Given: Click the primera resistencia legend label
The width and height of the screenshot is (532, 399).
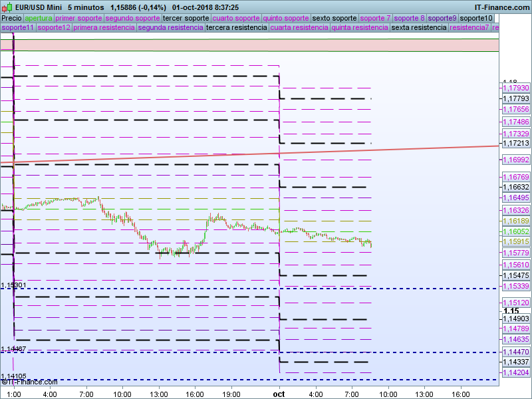Looking at the screenshot, I should 104,28.
